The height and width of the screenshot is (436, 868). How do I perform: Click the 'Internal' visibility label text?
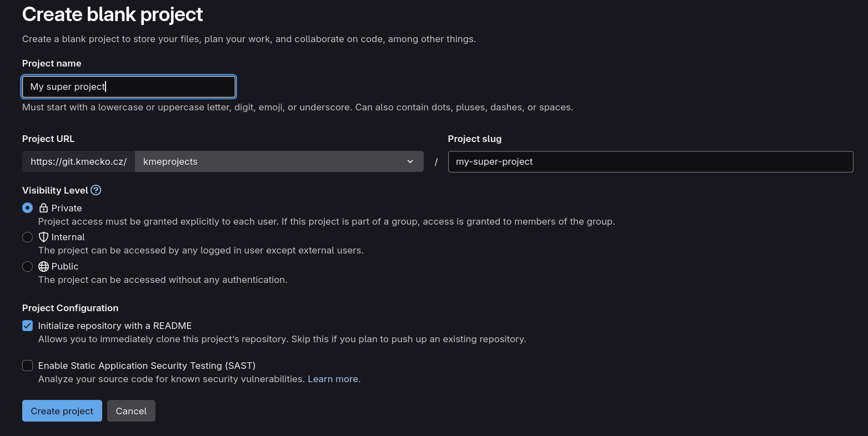(x=68, y=237)
